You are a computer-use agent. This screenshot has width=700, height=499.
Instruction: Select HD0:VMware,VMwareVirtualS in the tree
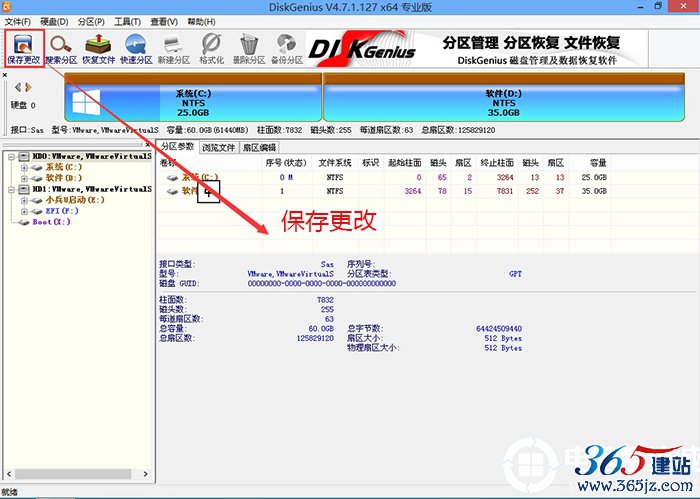(x=92, y=156)
